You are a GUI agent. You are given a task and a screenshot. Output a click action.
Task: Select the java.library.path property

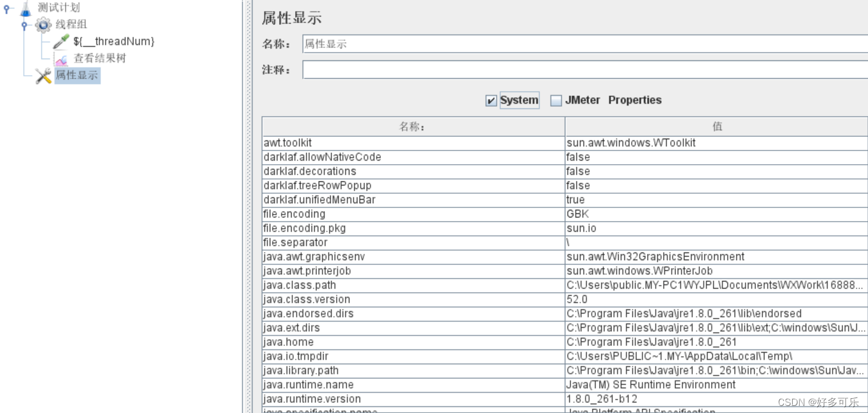click(x=413, y=370)
